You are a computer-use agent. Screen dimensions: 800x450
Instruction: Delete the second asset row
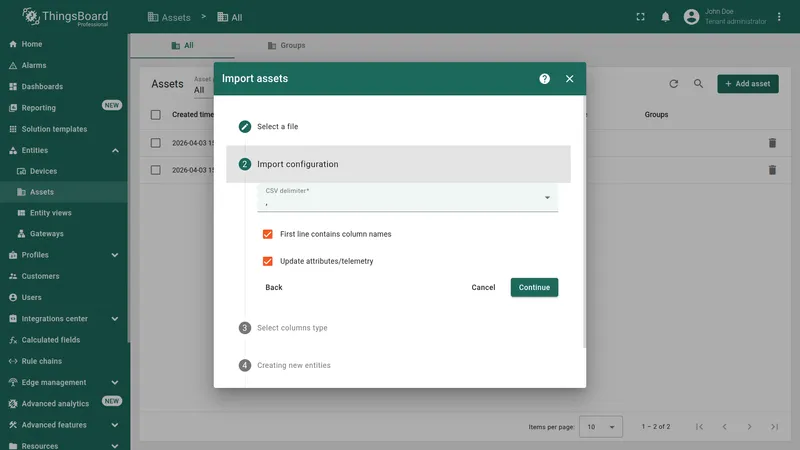tap(772, 170)
